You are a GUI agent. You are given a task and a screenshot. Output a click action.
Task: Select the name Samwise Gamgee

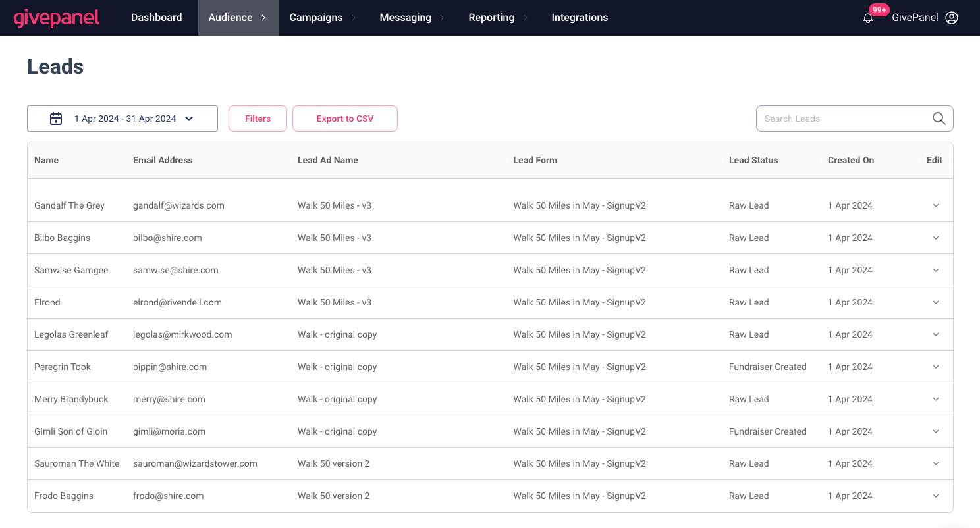pyautogui.click(x=71, y=270)
